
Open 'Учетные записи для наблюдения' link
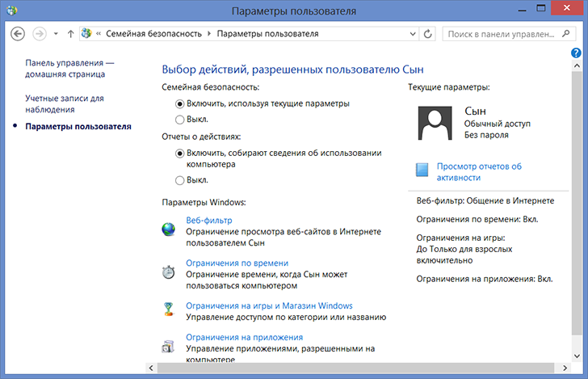click(x=65, y=103)
